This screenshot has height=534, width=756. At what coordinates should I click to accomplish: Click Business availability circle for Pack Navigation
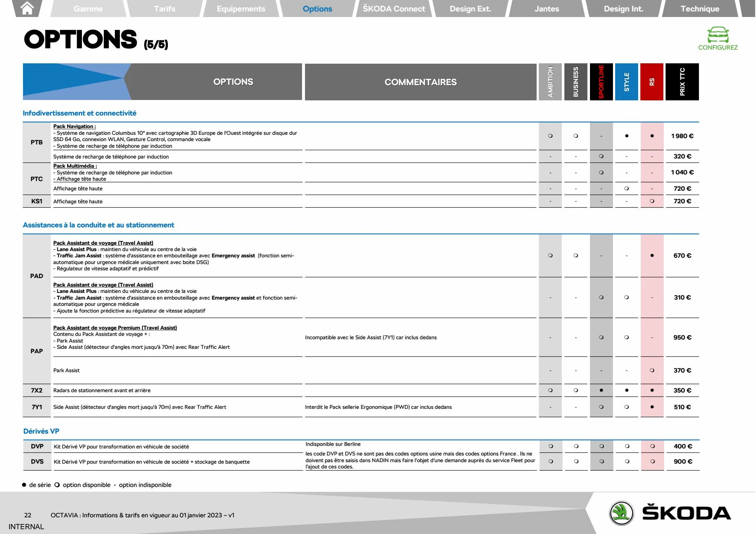point(576,136)
